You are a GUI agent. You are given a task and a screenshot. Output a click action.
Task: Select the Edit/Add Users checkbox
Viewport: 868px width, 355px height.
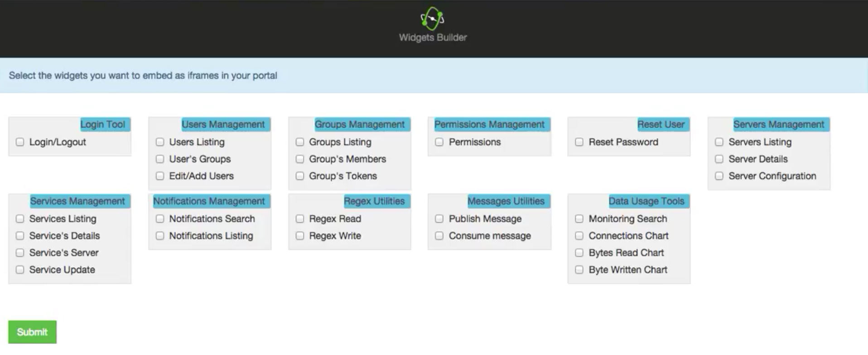click(x=160, y=176)
